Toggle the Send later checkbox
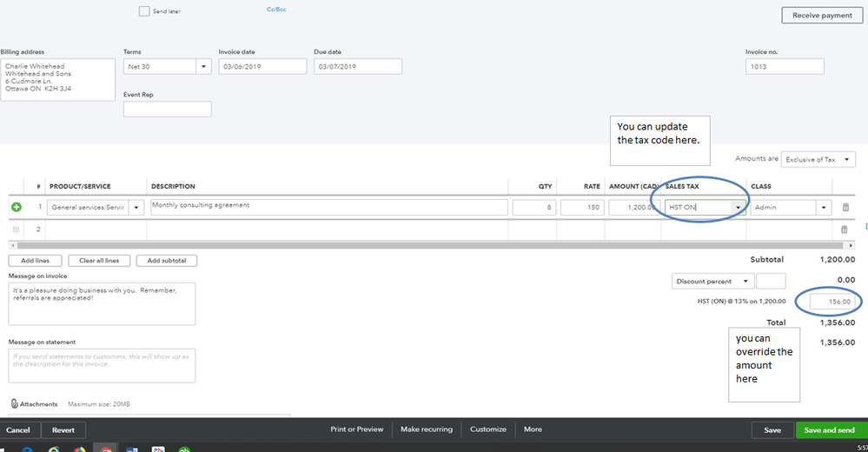The height and width of the screenshot is (452, 868). click(x=144, y=11)
